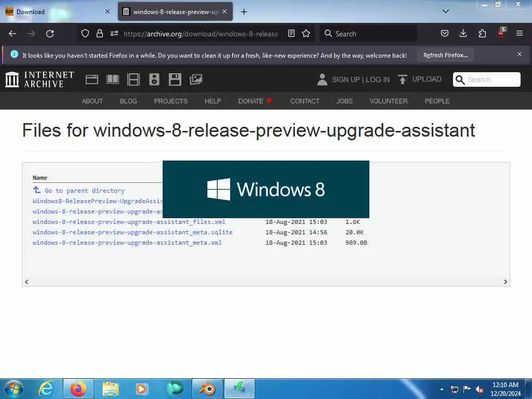Click the file list's left scroll arrow
Screen dimensions: 532x399
(26, 282)
